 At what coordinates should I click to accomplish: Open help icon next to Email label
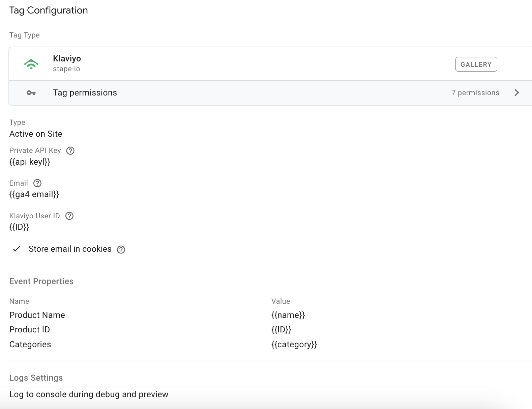coord(37,183)
